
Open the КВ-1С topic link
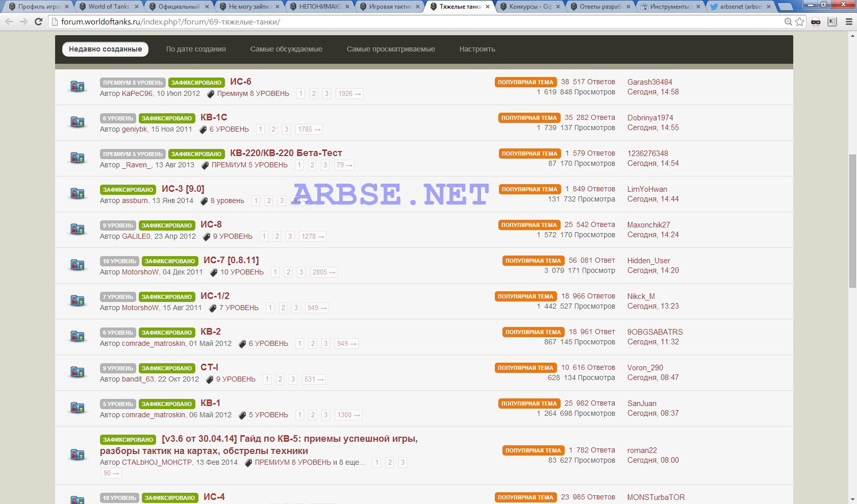[x=214, y=117]
